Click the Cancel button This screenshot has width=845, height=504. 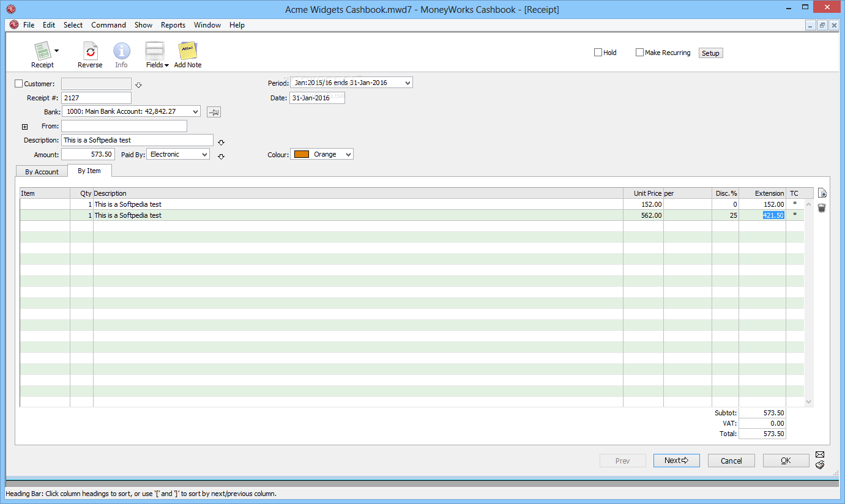[x=731, y=461]
